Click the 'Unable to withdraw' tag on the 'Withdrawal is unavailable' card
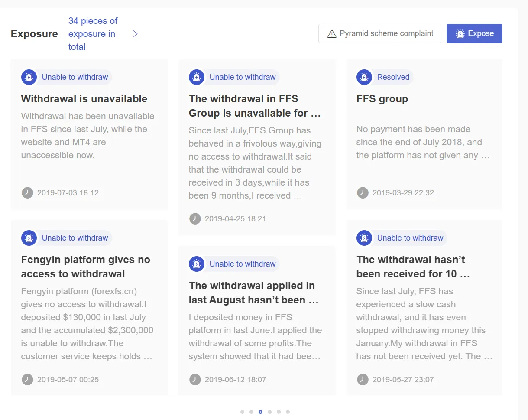Viewport: 528px width, 420px height. 75,77
